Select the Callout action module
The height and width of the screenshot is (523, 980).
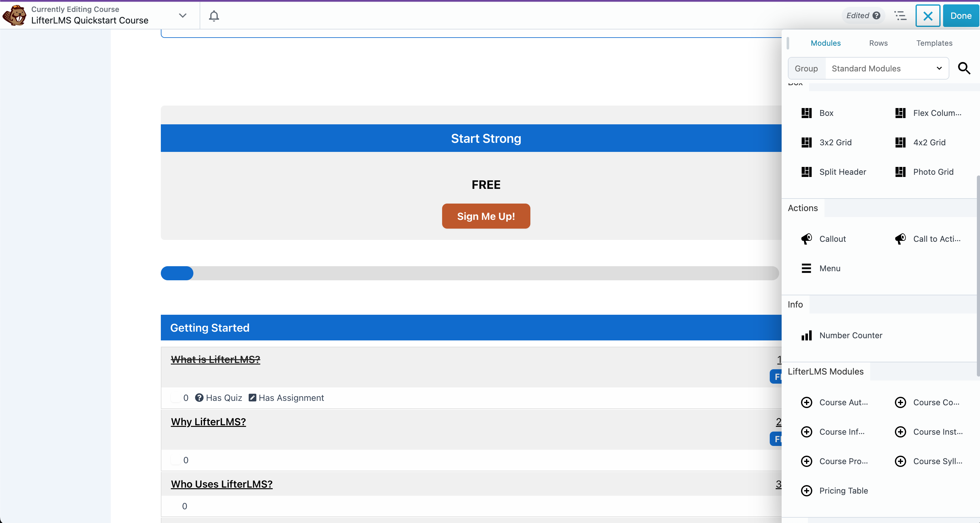coord(833,239)
